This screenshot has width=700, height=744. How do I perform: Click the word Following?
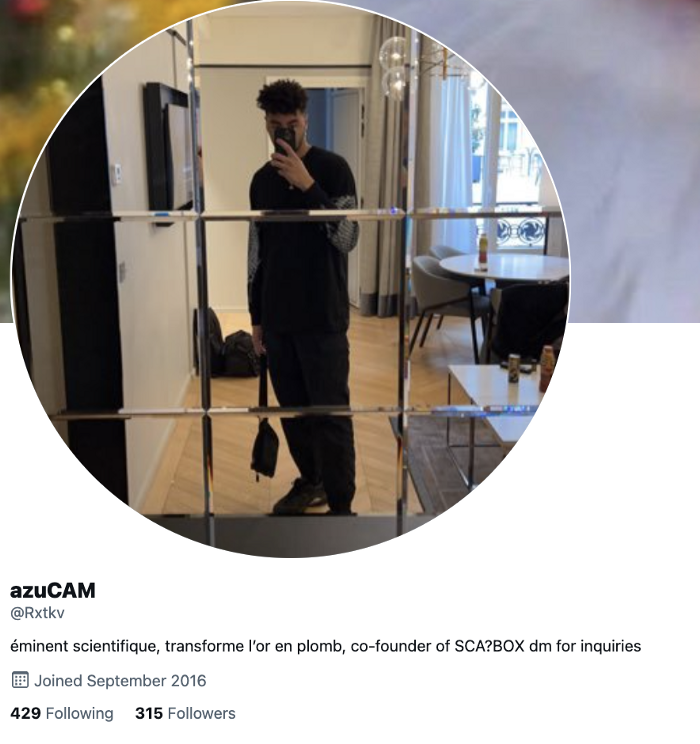pyautogui.click(x=80, y=713)
